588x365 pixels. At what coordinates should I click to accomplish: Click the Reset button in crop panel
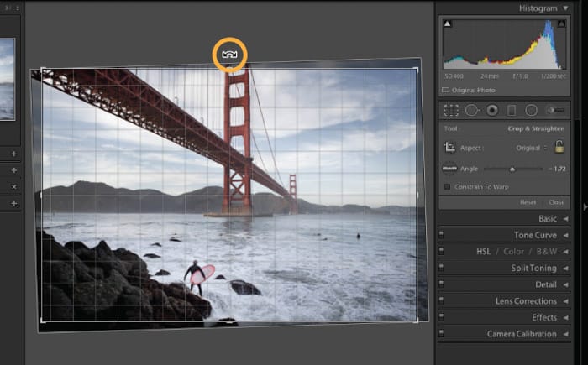pyautogui.click(x=528, y=202)
